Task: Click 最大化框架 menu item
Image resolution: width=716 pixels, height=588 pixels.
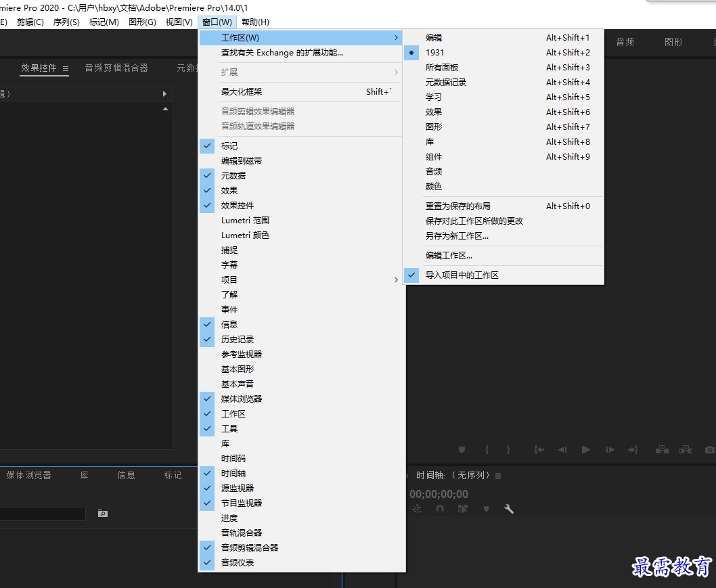Action: [301, 91]
